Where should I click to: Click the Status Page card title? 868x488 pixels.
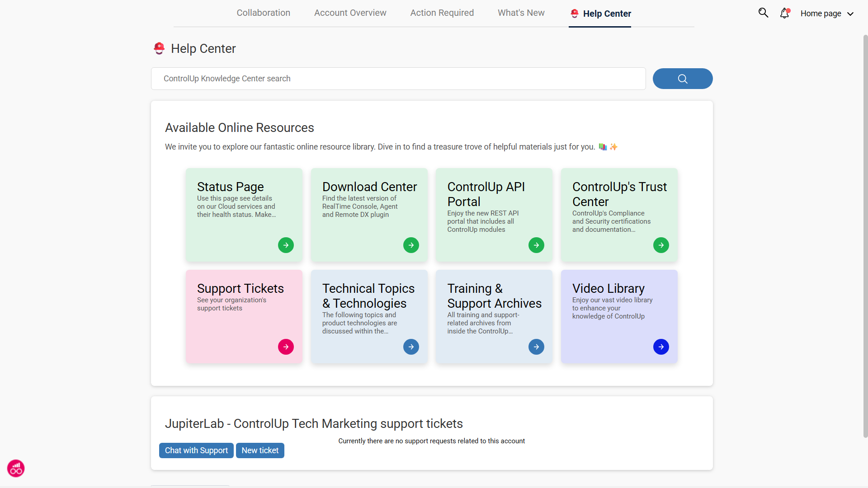(x=231, y=187)
